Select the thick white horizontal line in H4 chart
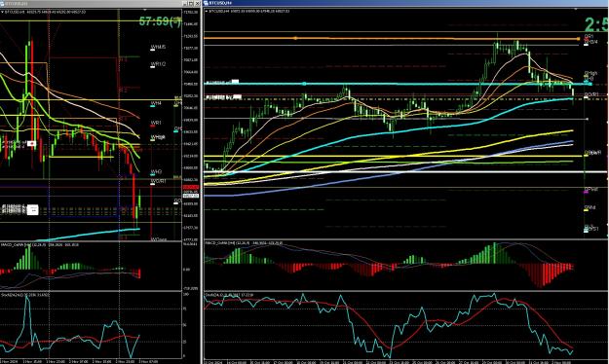Viewport: 609px width, 364px height. coord(406,172)
